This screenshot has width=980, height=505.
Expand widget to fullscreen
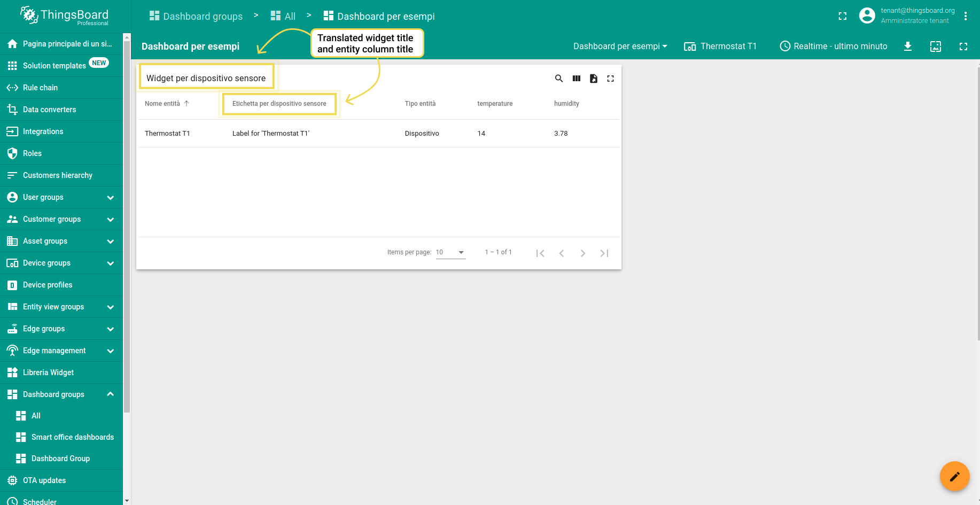pos(610,79)
